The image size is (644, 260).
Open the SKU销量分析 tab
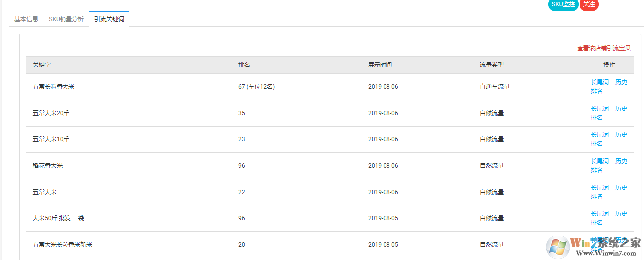(x=66, y=19)
